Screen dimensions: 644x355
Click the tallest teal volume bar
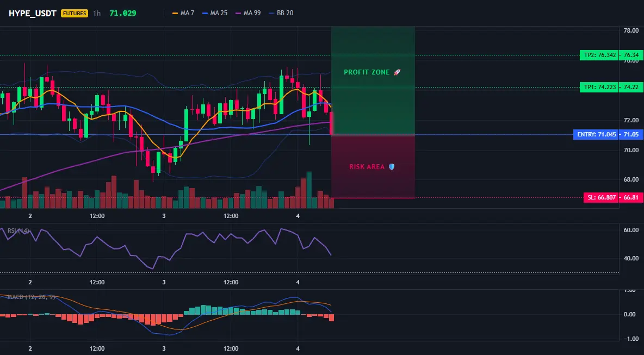point(309,190)
